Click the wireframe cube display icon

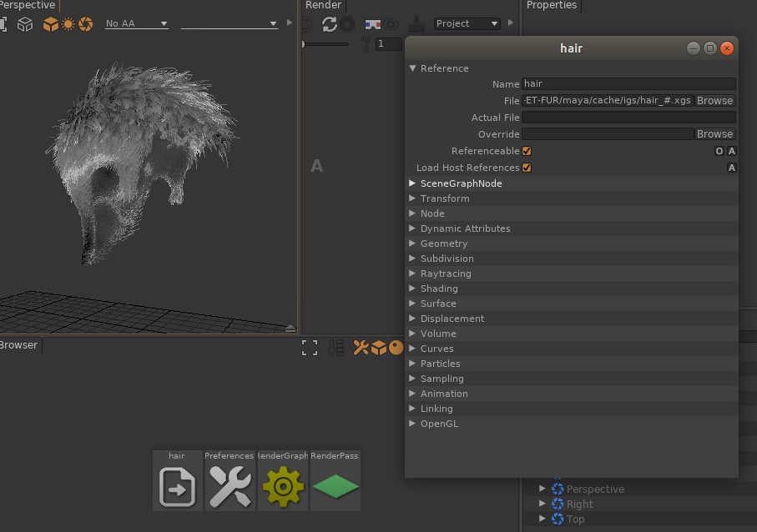pyautogui.click(x=25, y=24)
